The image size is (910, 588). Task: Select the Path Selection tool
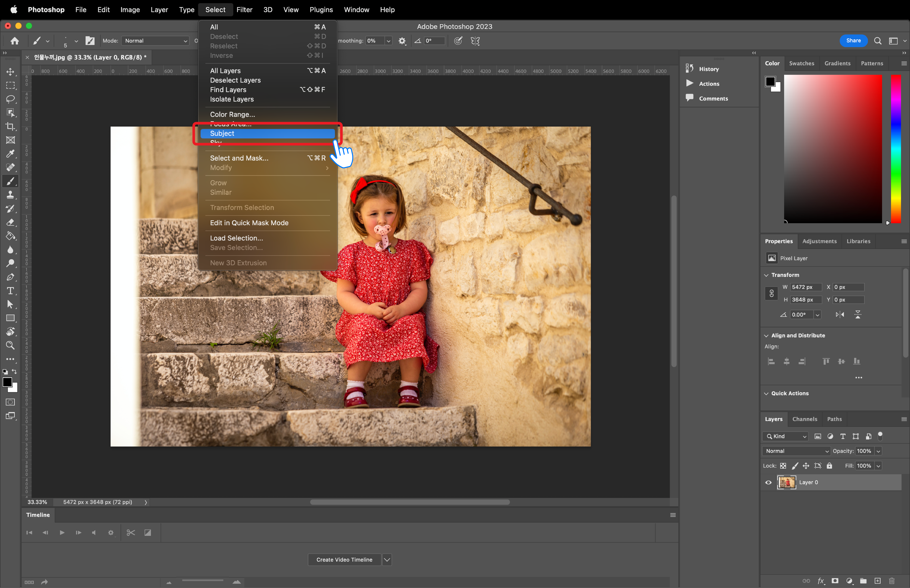(10, 304)
